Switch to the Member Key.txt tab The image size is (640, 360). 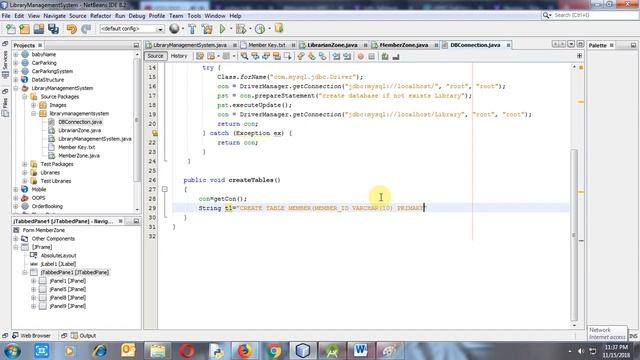[267, 45]
